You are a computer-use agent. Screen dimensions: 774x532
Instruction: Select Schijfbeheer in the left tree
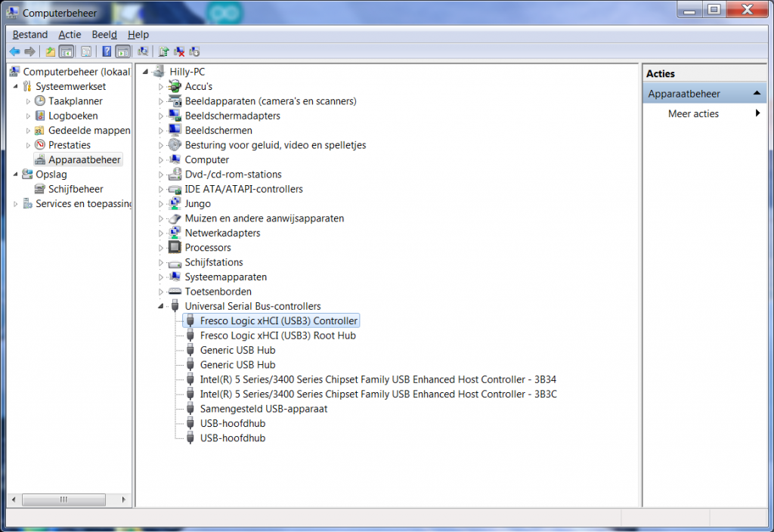tap(76, 189)
